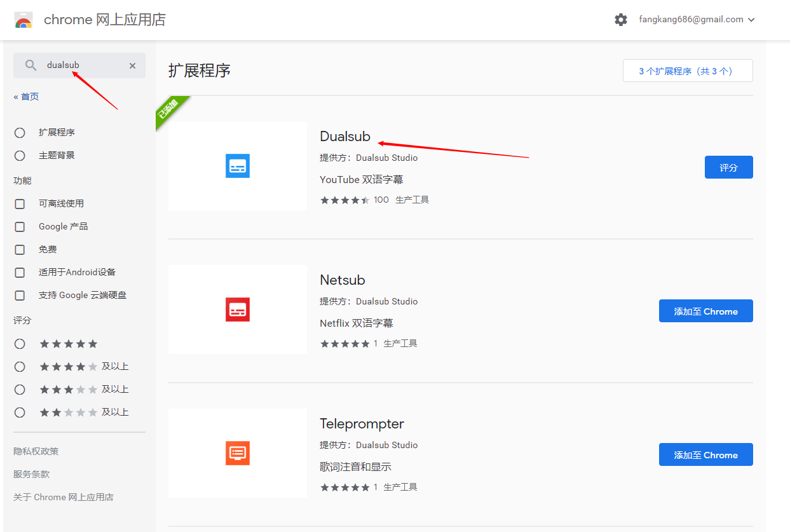The width and height of the screenshot is (790, 532).
Task: Click the chrome 网上应用店 header title
Action: pos(105,20)
